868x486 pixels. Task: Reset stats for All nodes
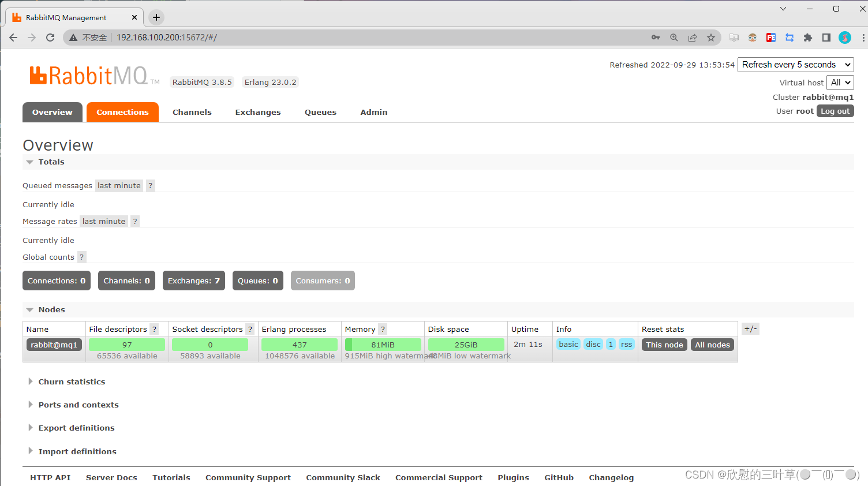(713, 345)
